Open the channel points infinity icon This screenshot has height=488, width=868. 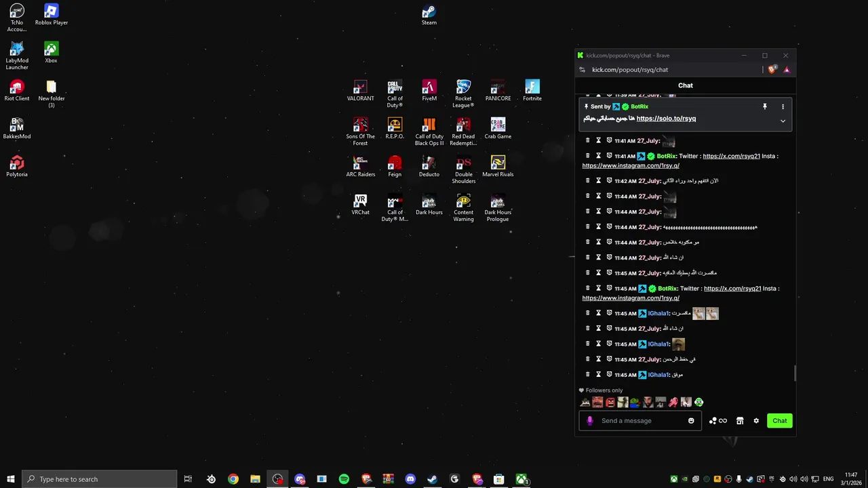[717, 421]
